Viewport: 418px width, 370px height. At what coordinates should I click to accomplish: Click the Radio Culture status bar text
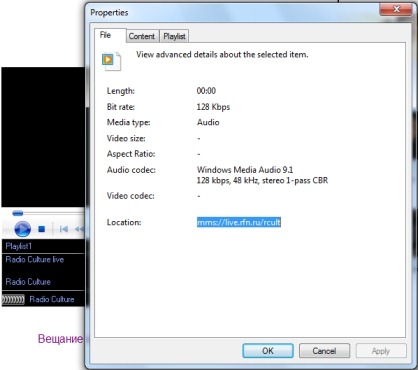point(52,299)
